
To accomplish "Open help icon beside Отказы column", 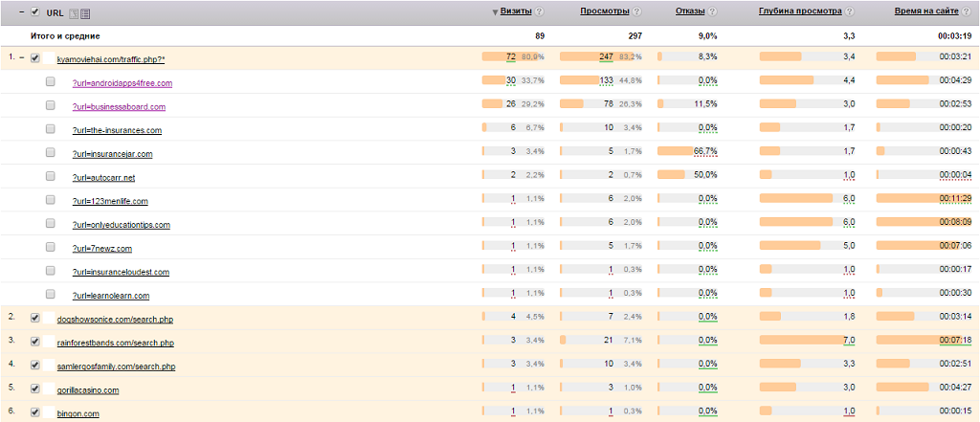I will point(712,11).
